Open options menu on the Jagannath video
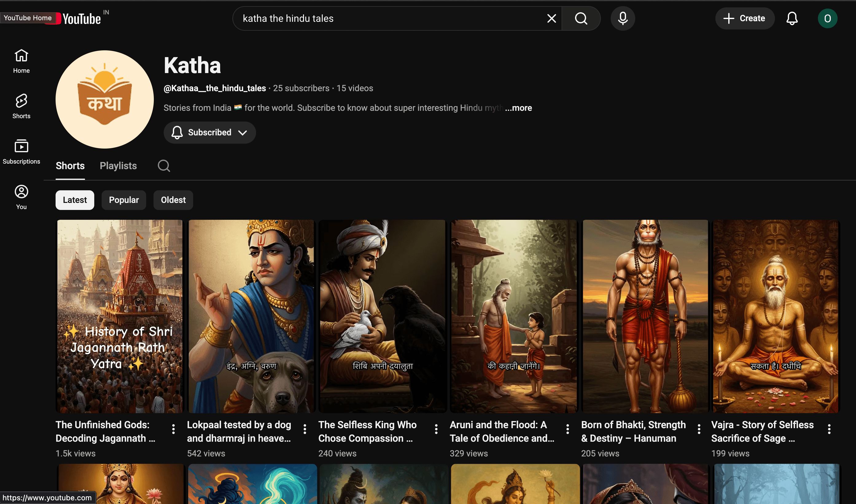The height and width of the screenshot is (504, 856). coord(173,429)
